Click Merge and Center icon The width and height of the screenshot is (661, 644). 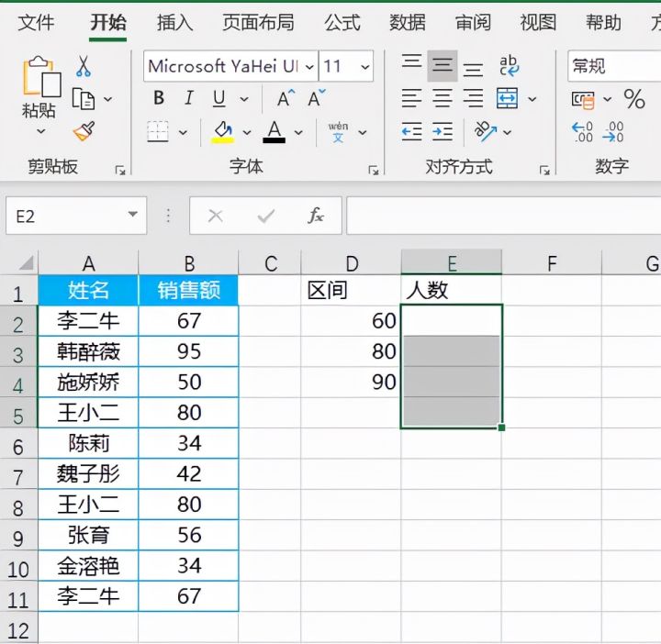click(x=507, y=98)
